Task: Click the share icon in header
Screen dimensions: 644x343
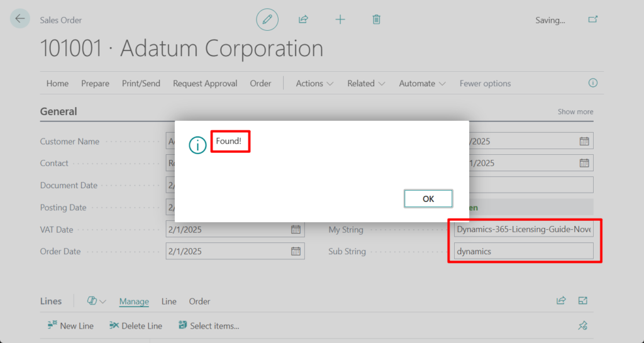Action: point(303,20)
